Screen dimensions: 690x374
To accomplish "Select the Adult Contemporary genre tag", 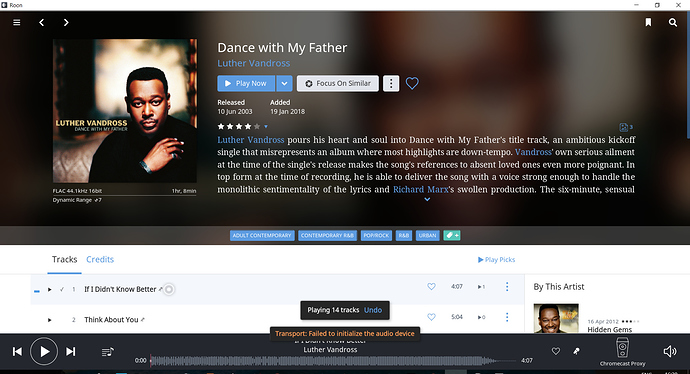I will (262, 235).
